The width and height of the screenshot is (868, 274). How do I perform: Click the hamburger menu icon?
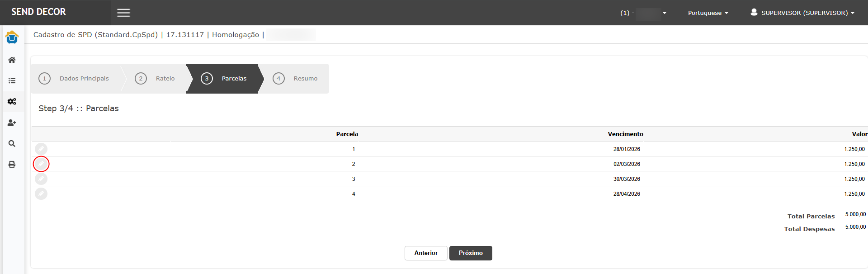123,13
